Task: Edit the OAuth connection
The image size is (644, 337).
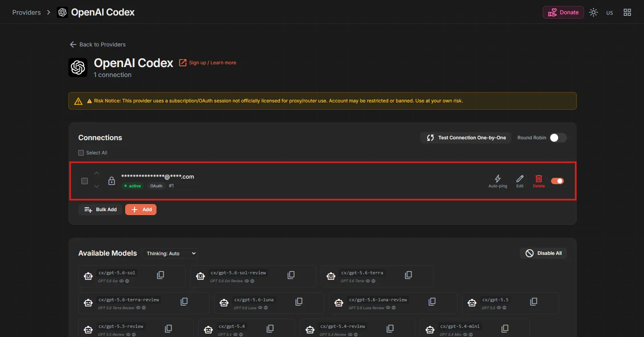Action: (x=520, y=181)
